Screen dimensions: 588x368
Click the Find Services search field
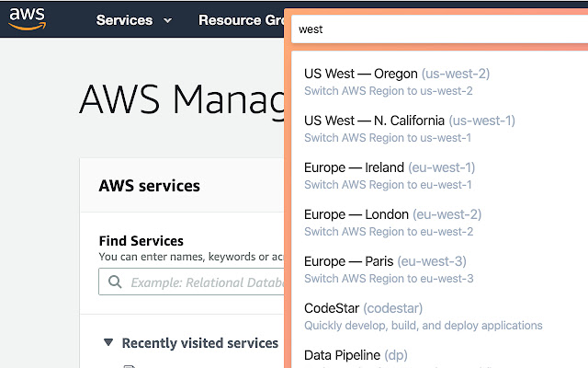point(202,282)
